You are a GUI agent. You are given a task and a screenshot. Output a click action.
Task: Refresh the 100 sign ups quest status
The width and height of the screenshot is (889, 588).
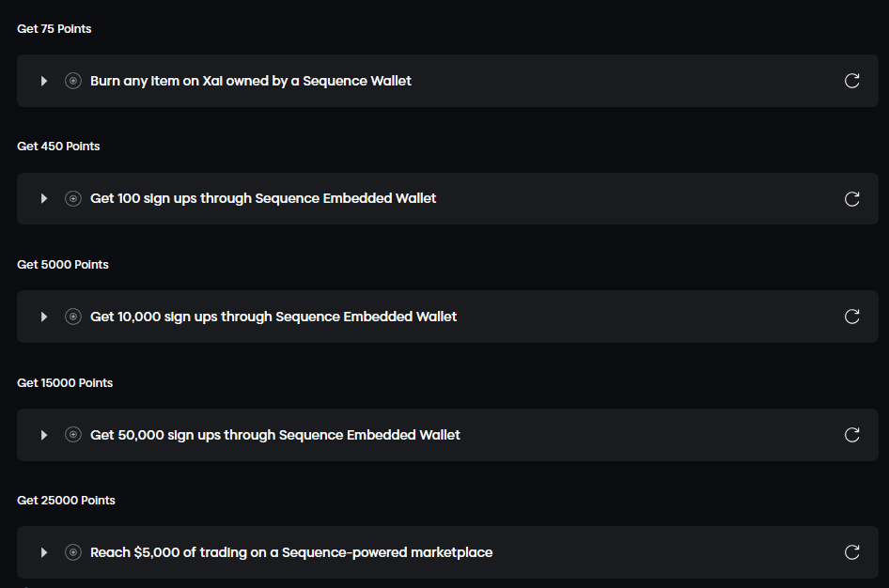tap(852, 198)
